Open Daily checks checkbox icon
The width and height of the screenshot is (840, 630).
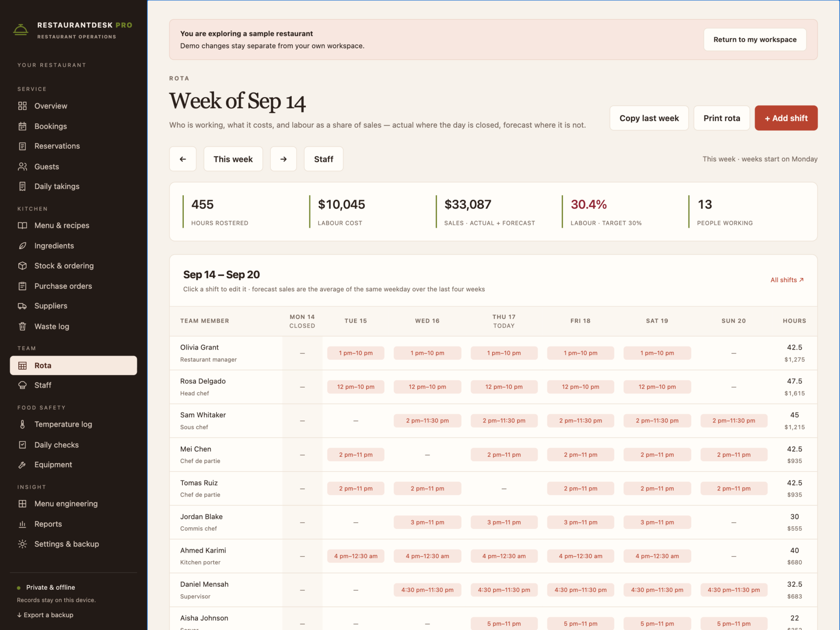click(x=22, y=444)
